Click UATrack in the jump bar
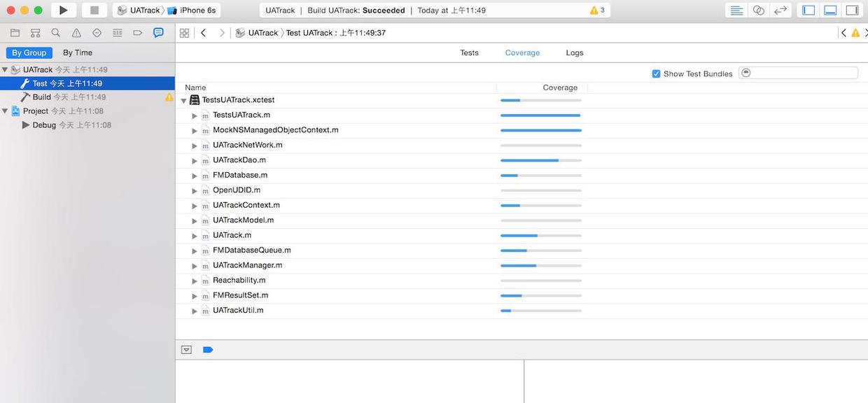 pyautogui.click(x=258, y=33)
